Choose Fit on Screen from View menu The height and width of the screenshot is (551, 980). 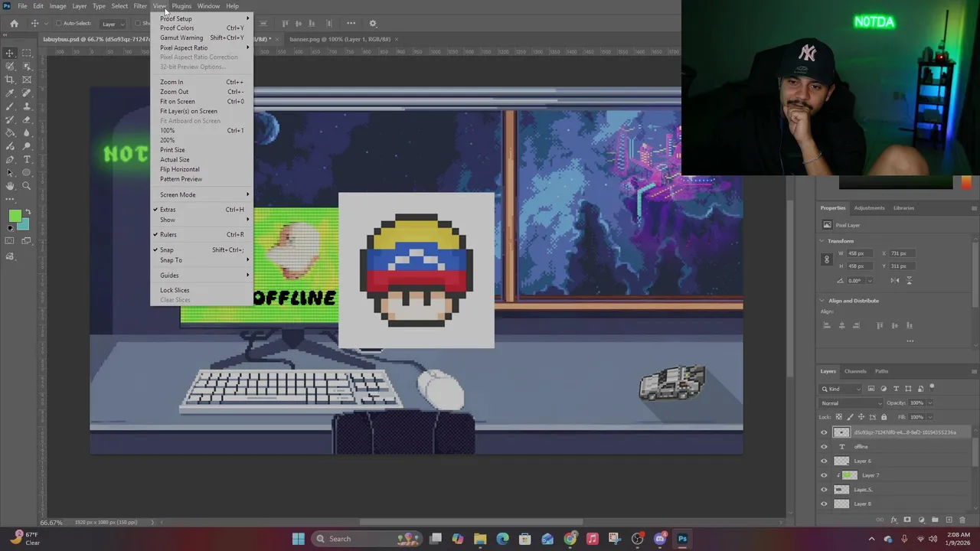coord(201,101)
